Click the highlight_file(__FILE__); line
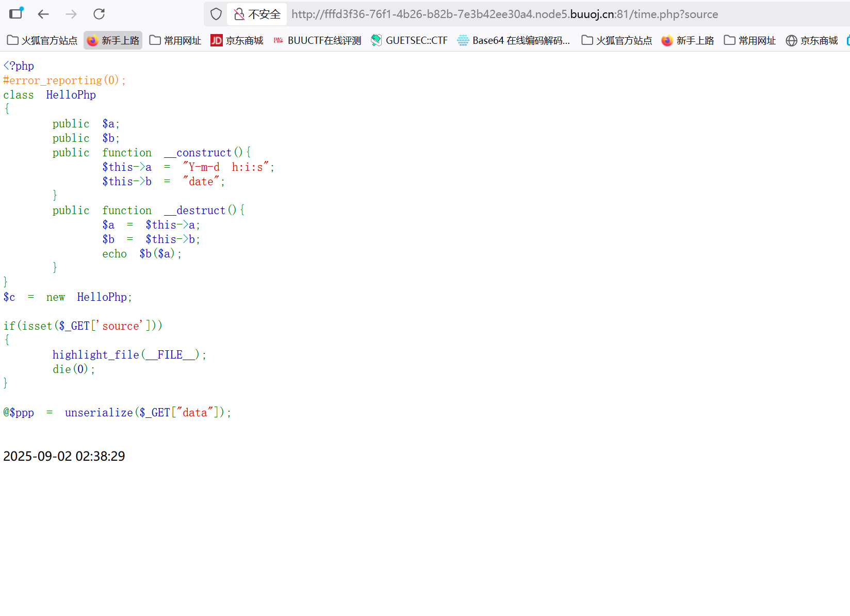This screenshot has height=616, width=850. (129, 355)
